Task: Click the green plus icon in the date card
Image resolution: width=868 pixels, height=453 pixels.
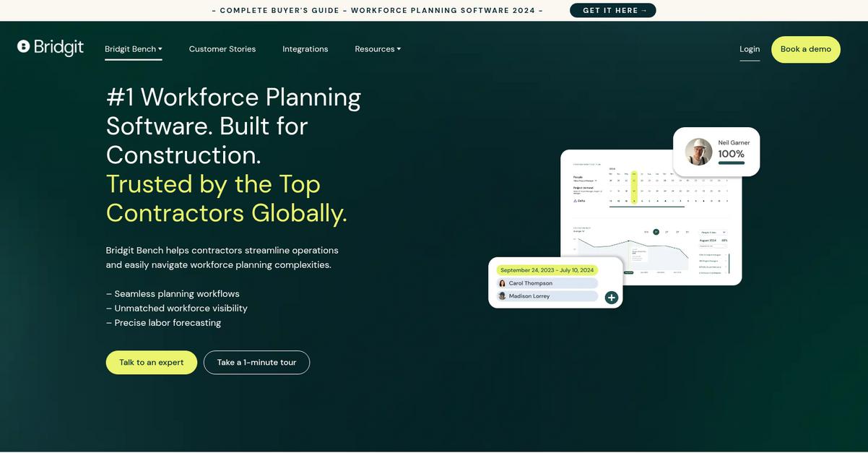Action: click(x=612, y=297)
